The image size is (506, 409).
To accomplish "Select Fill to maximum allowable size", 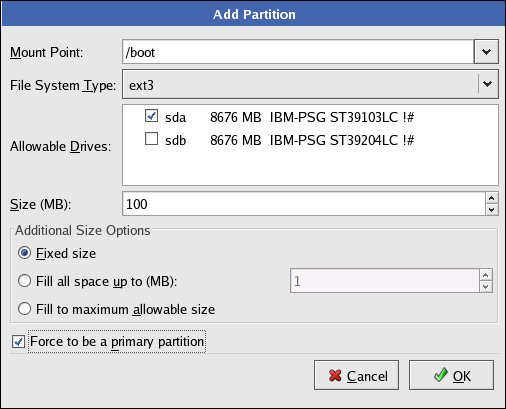I will point(24,309).
